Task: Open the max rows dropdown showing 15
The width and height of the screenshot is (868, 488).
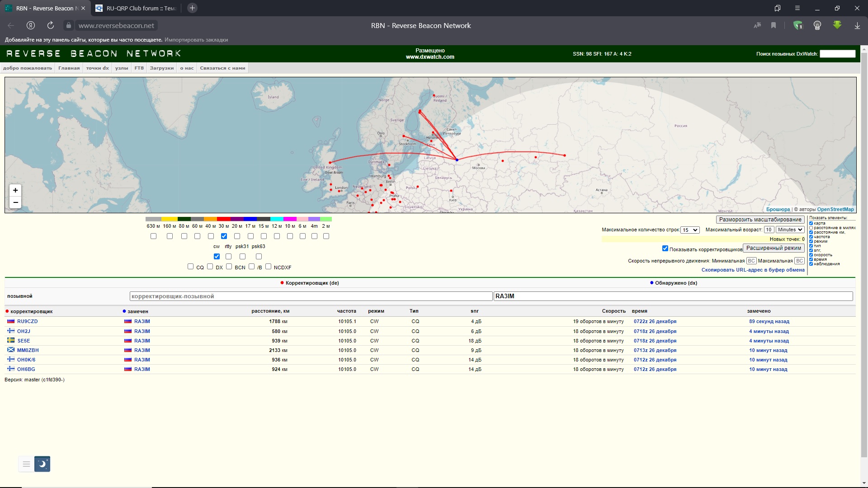Action: pos(690,230)
